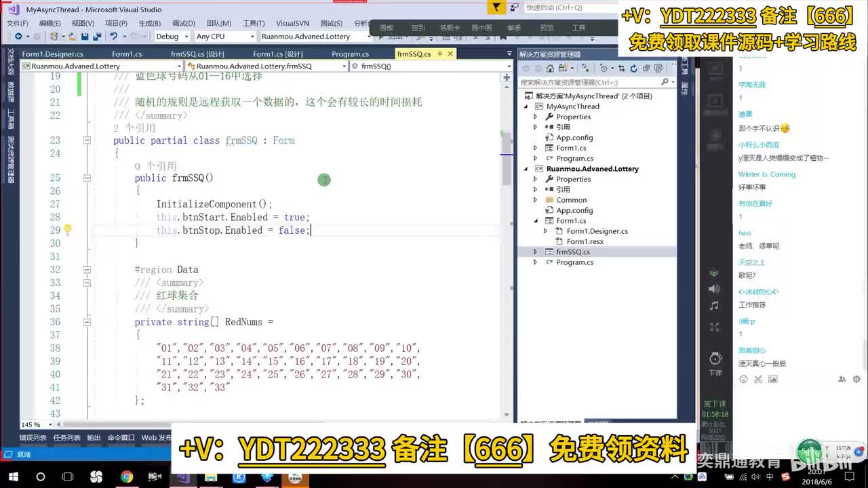Select App.config under MyAsyncThread project
Viewport: 868px width, 488px height.
574,138
